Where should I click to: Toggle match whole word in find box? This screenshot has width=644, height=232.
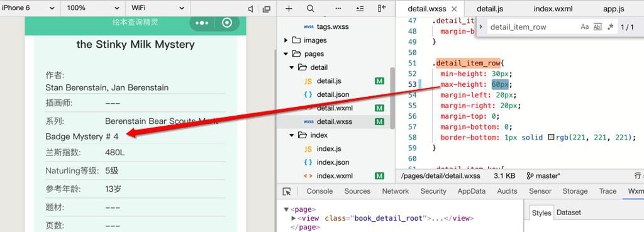click(x=597, y=26)
